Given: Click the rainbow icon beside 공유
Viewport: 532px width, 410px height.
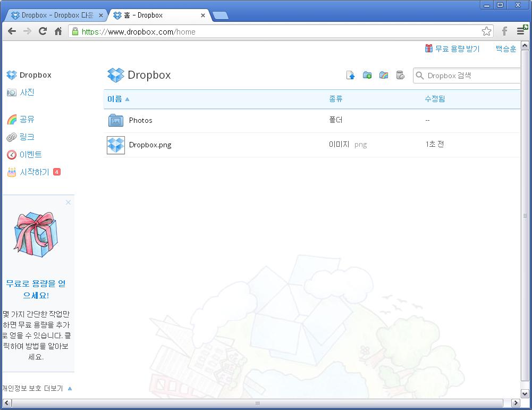Looking at the screenshot, I should (x=12, y=120).
